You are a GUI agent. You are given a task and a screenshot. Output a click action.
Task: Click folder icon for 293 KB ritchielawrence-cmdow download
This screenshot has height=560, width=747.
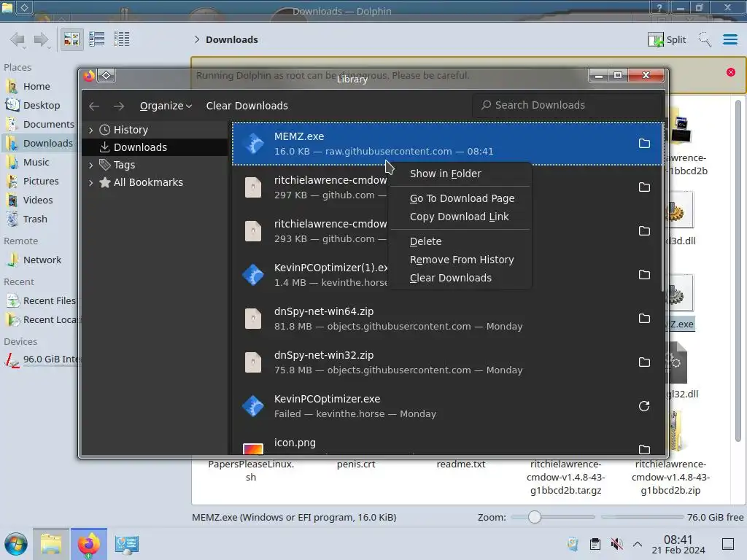coord(644,231)
